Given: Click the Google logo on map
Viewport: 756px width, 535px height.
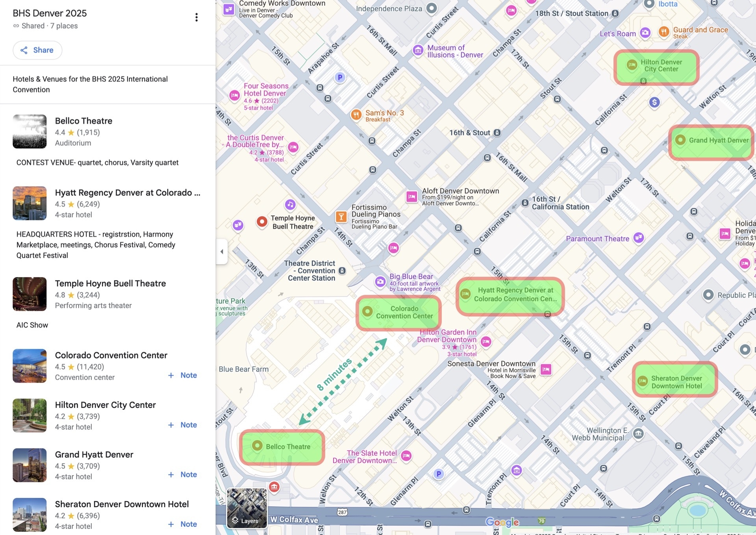Looking at the screenshot, I should (502, 522).
